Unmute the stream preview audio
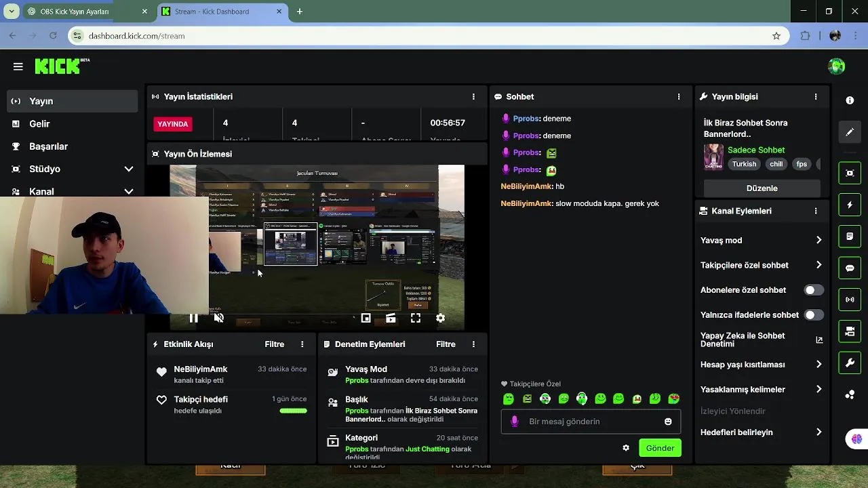Screen dimensions: 868x488 218,318
